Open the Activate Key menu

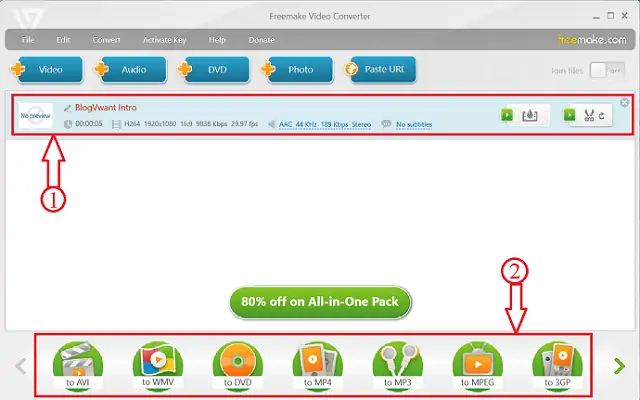pos(165,40)
